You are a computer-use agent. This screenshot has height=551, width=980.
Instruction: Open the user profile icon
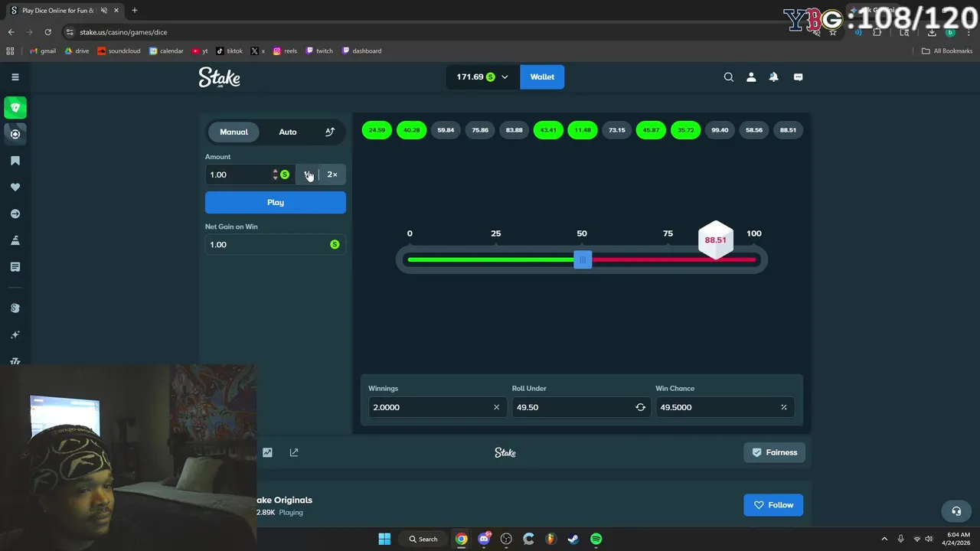click(751, 77)
